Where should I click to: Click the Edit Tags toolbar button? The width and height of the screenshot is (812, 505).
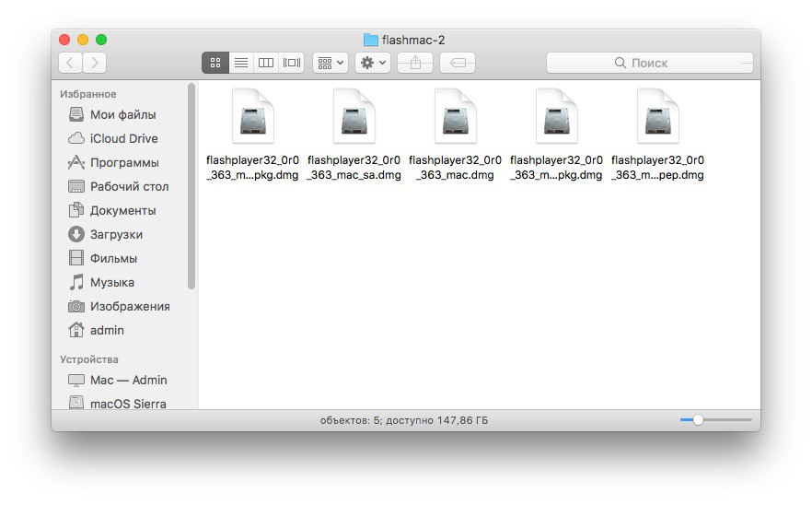tap(458, 63)
